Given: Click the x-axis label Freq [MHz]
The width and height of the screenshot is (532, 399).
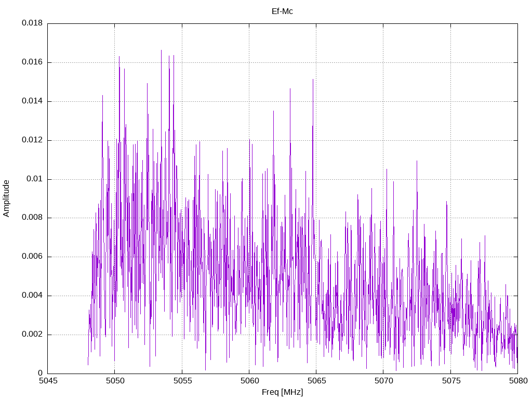Looking at the screenshot, I should [x=282, y=392].
